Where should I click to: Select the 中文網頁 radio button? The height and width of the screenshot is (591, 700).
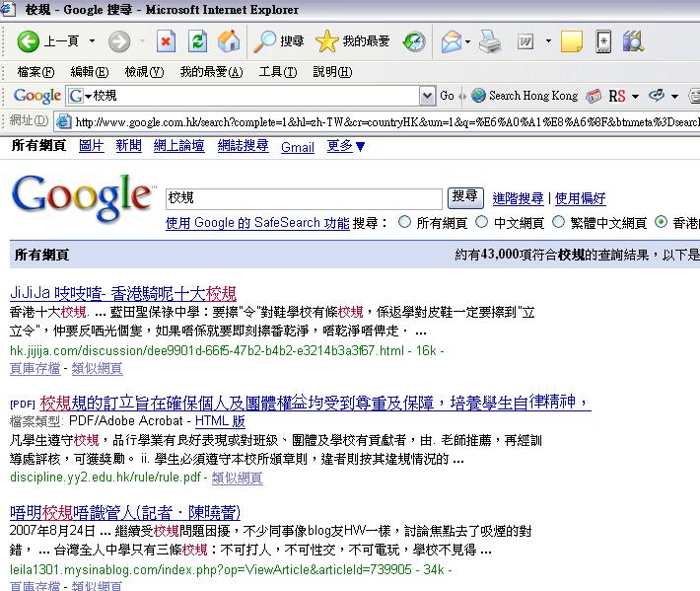(x=481, y=222)
